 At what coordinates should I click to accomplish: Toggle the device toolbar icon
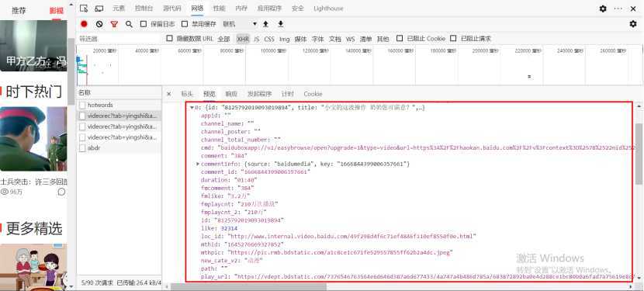[x=99, y=9]
